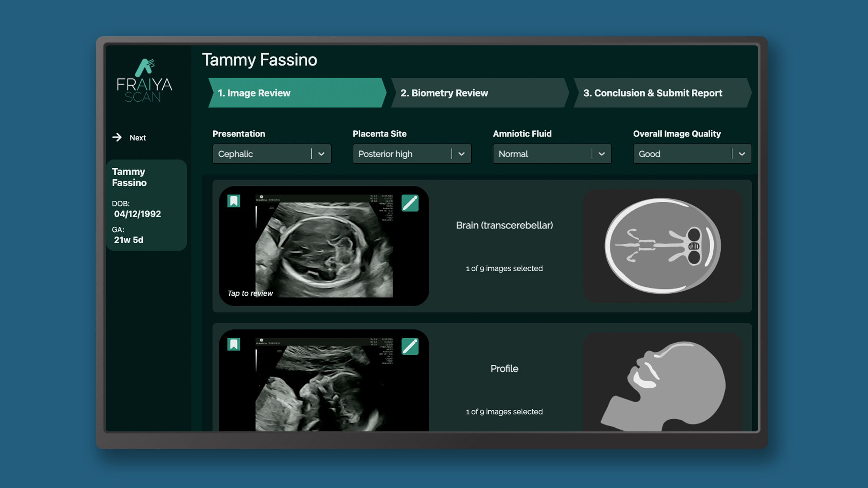This screenshot has height=488, width=868.
Task: Click the pencil edit icon on Brain ultrasound
Action: 410,203
